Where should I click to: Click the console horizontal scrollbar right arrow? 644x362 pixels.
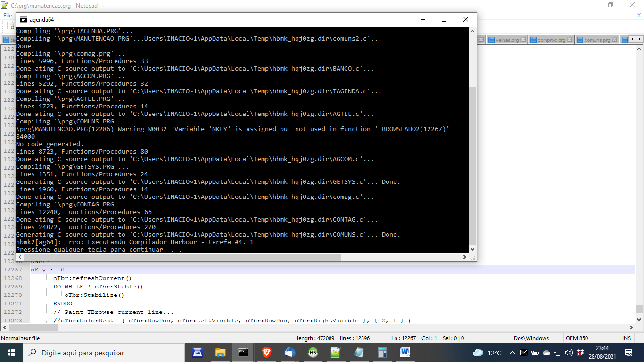click(x=465, y=257)
